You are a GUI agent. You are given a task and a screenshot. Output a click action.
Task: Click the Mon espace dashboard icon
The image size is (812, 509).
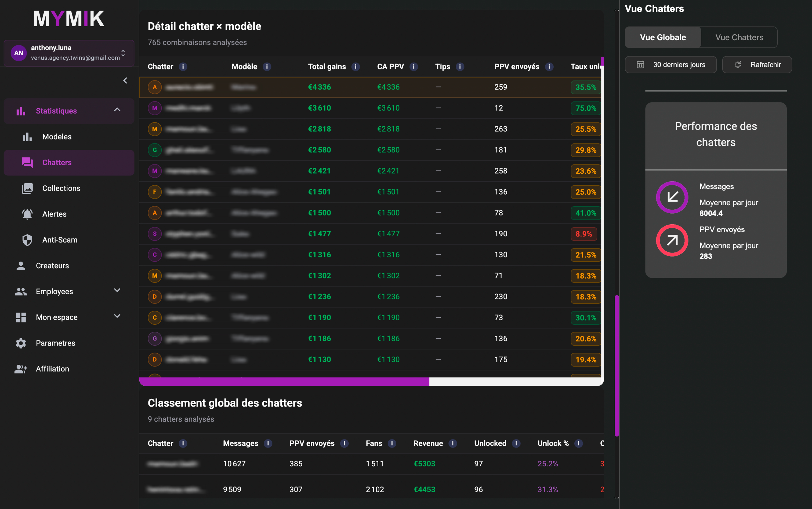point(21,317)
